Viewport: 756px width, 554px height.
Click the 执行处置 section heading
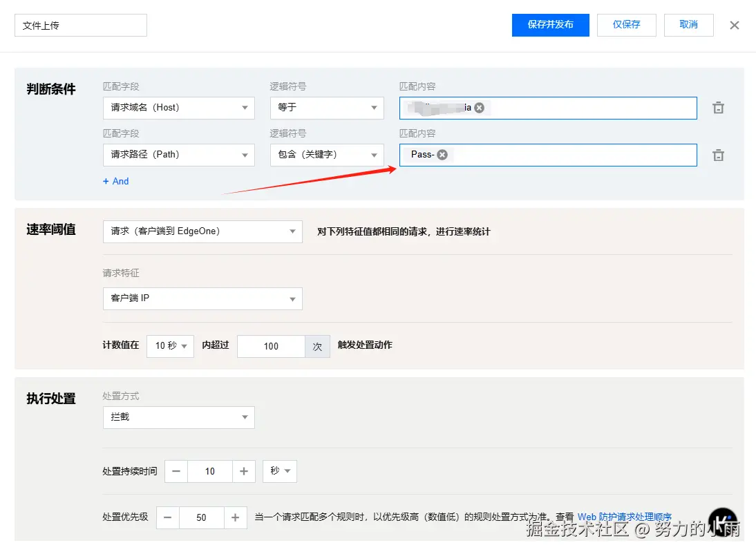pyautogui.click(x=51, y=399)
